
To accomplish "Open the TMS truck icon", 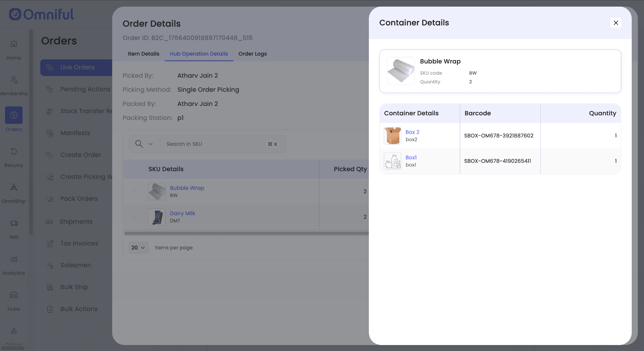I will coord(14,223).
